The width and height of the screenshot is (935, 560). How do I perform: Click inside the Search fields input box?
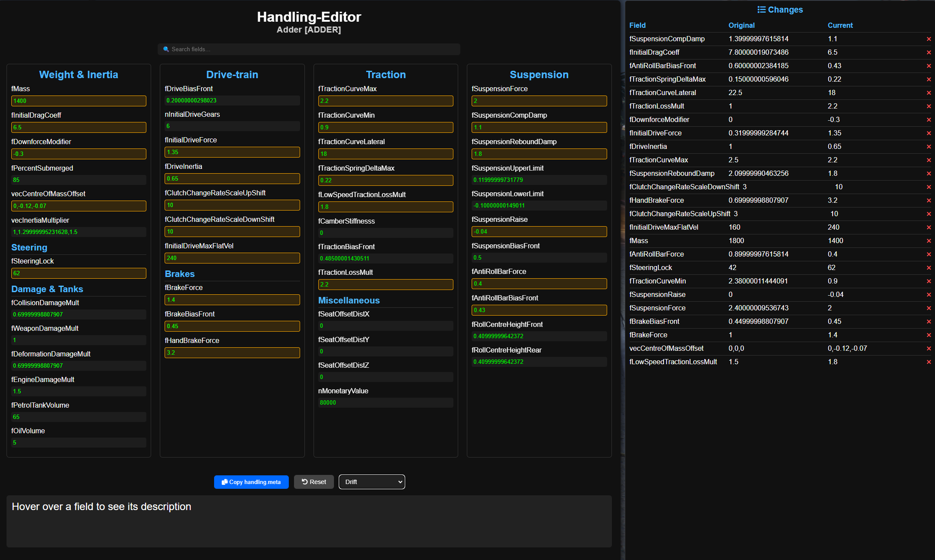click(x=308, y=49)
